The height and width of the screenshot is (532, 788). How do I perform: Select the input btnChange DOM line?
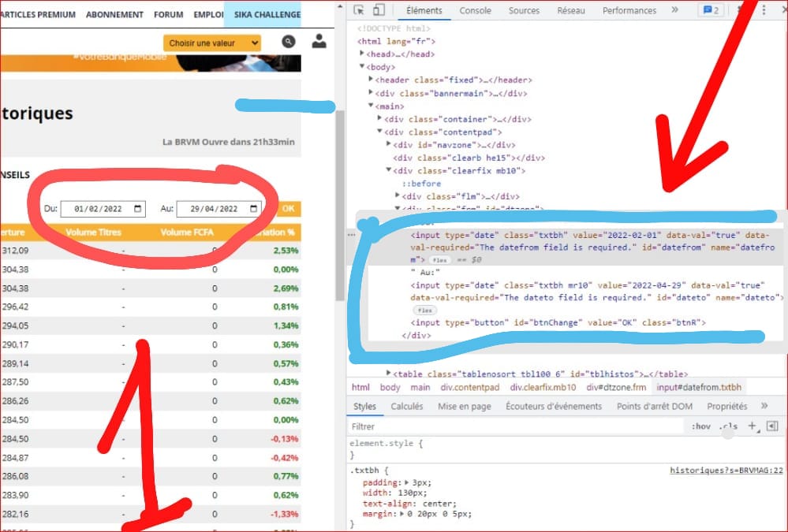pos(558,322)
